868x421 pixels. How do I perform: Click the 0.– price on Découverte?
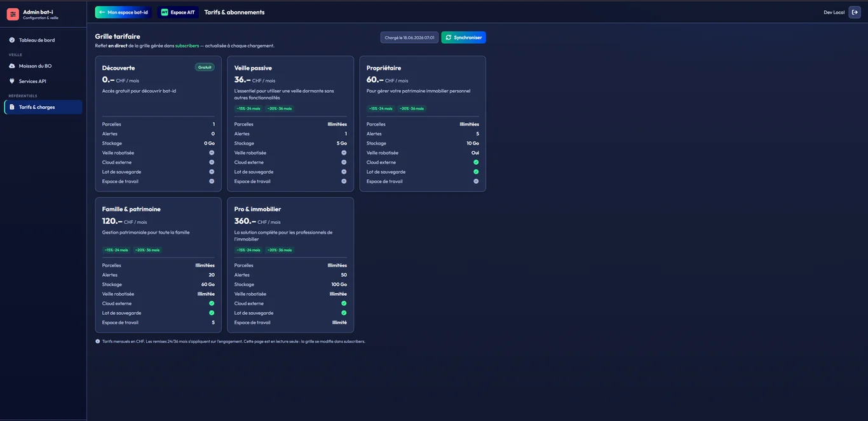[x=108, y=79]
